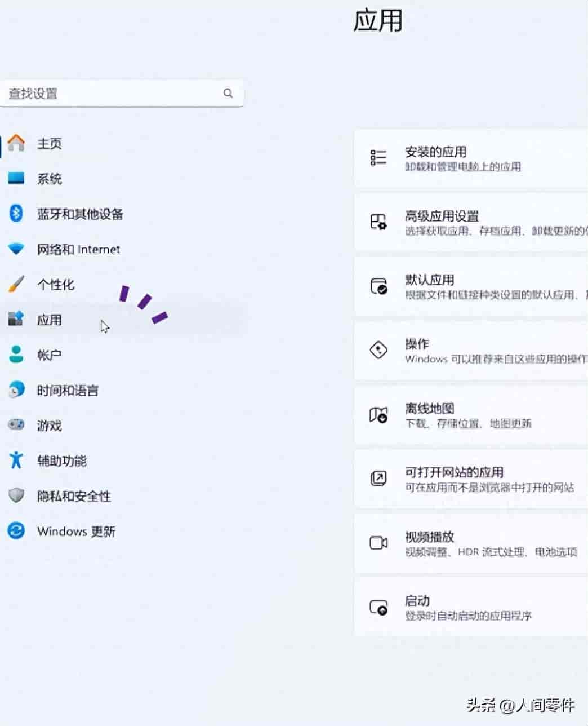Open 默认应用 settings card
This screenshot has height=726, width=588.
[471, 286]
